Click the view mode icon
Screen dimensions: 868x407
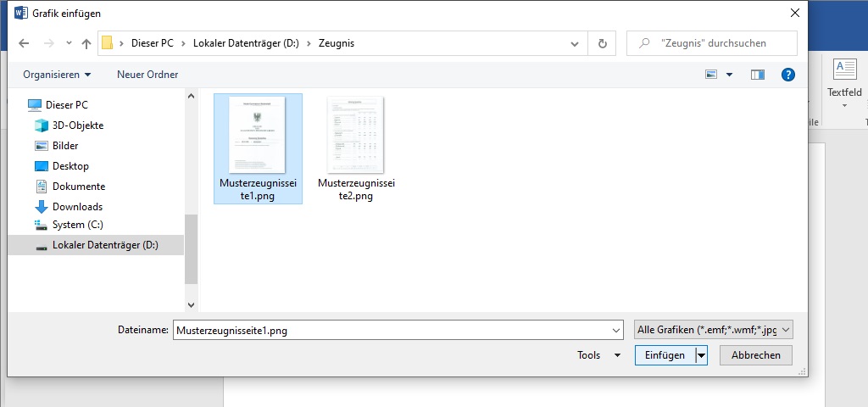[x=712, y=75]
